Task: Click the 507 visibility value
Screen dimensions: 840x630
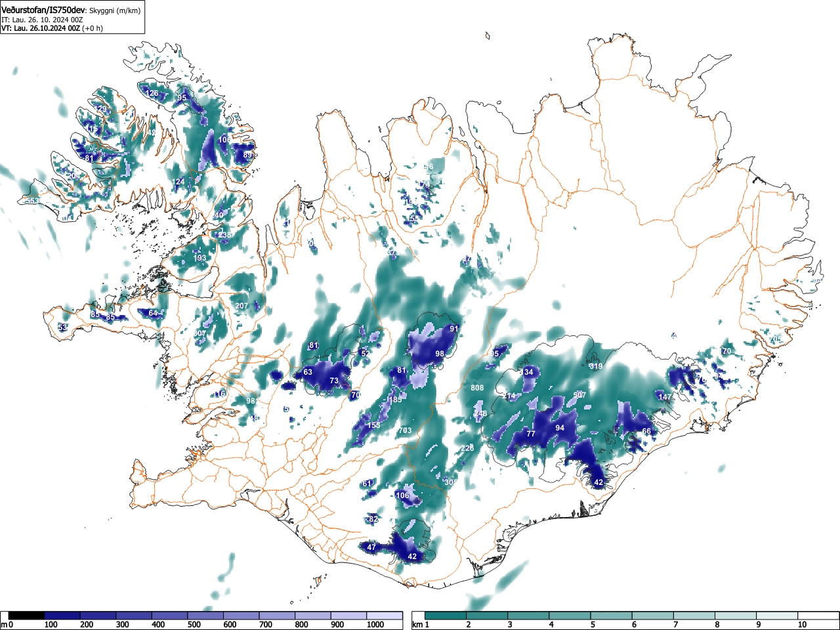Action: [579, 395]
